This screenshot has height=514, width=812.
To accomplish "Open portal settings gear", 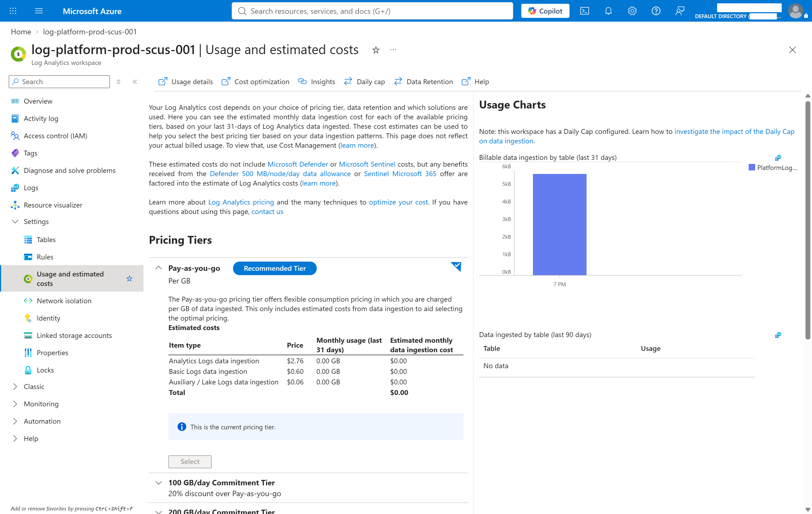I will coord(632,11).
